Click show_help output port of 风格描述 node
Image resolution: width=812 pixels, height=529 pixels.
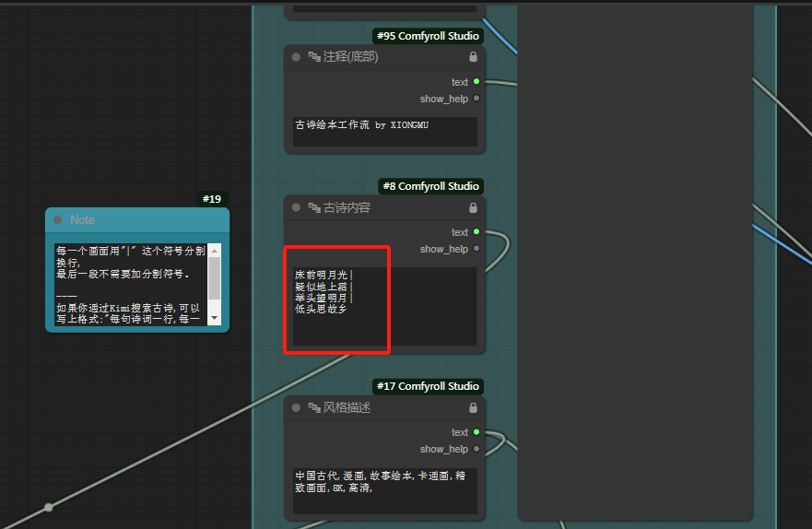tap(477, 449)
